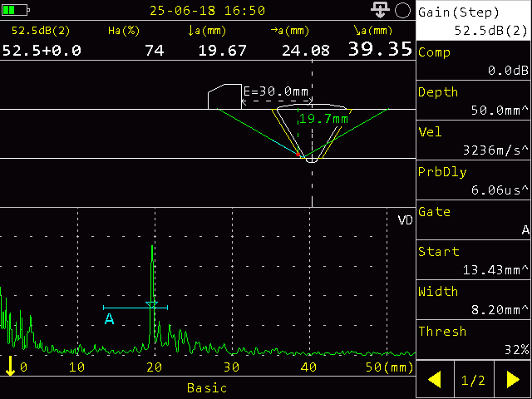Select the Vel 3236m/s parameter
Screen dimensions: 532x399
473,140
